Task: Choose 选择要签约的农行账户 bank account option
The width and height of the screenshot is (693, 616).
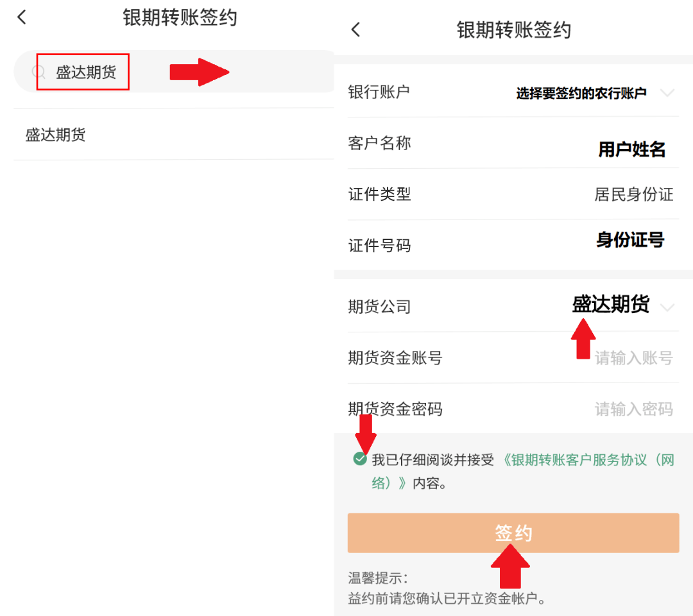Action: [x=581, y=93]
